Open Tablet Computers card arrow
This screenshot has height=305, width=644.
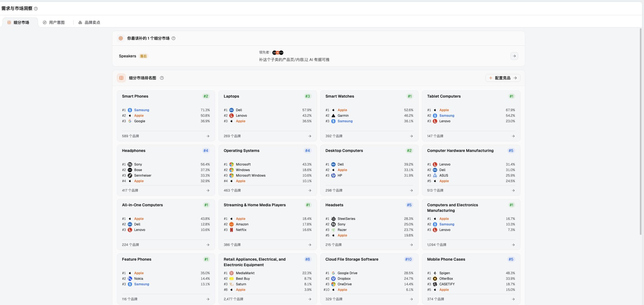pos(513,136)
